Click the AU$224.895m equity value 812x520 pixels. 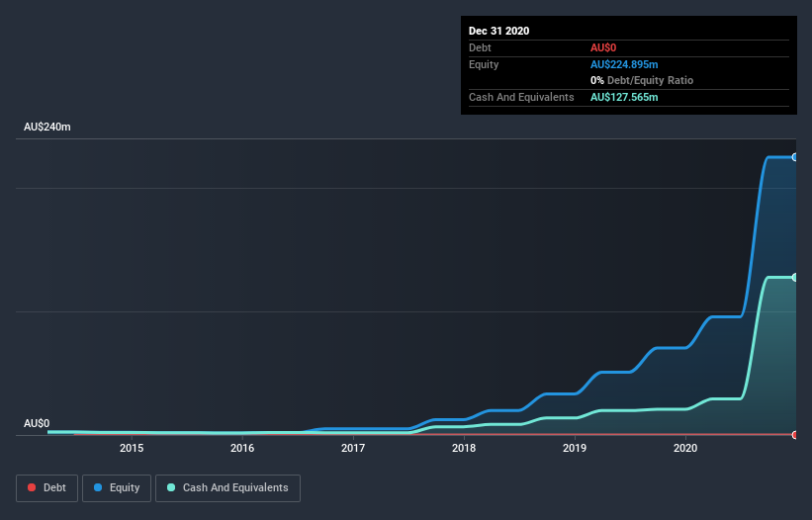point(624,64)
